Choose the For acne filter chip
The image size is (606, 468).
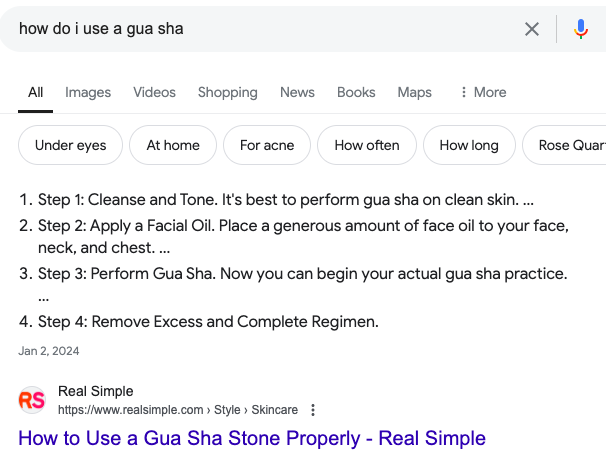pos(267,145)
